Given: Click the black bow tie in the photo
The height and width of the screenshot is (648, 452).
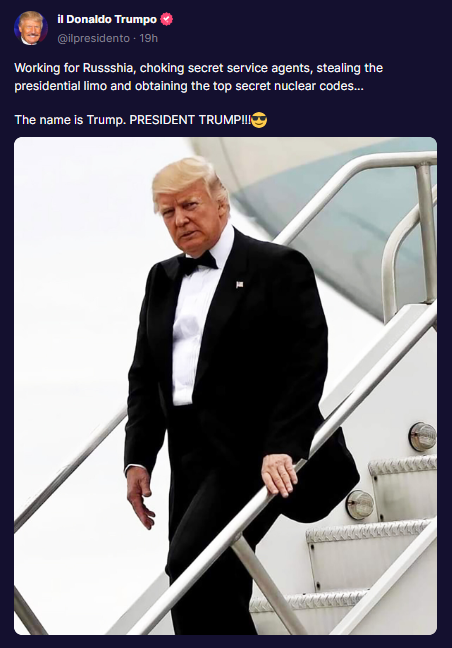Looking at the screenshot, I should pos(198,263).
